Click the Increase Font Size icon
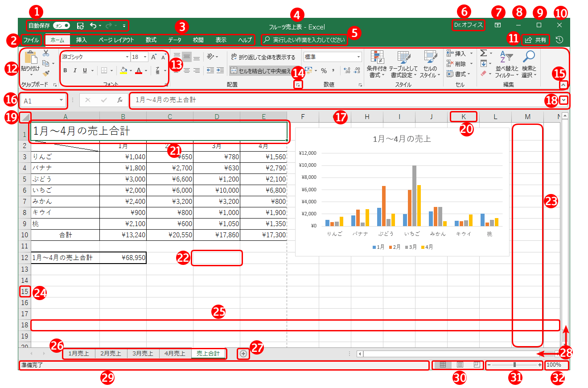Screen dimensions: 588x388 153,57
